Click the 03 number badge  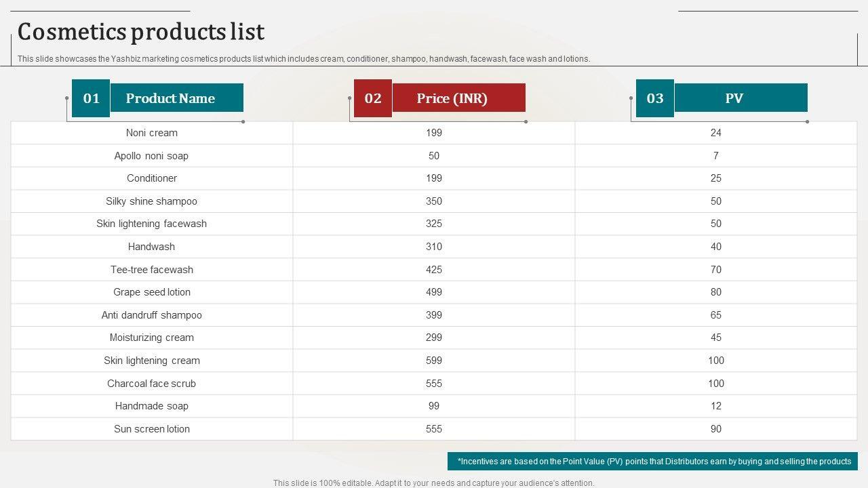click(655, 98)
